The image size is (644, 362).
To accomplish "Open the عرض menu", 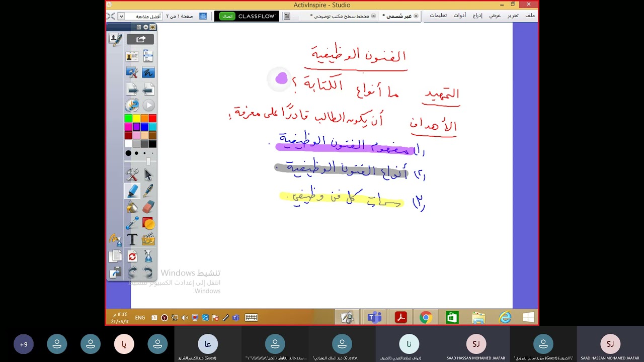I will click(x=495, y=16).
